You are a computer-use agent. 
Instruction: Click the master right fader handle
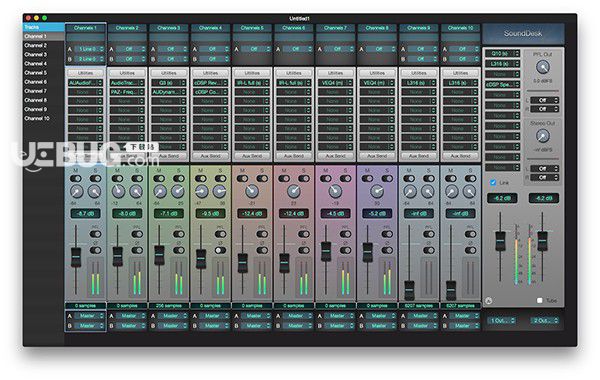tap(542, 241)
